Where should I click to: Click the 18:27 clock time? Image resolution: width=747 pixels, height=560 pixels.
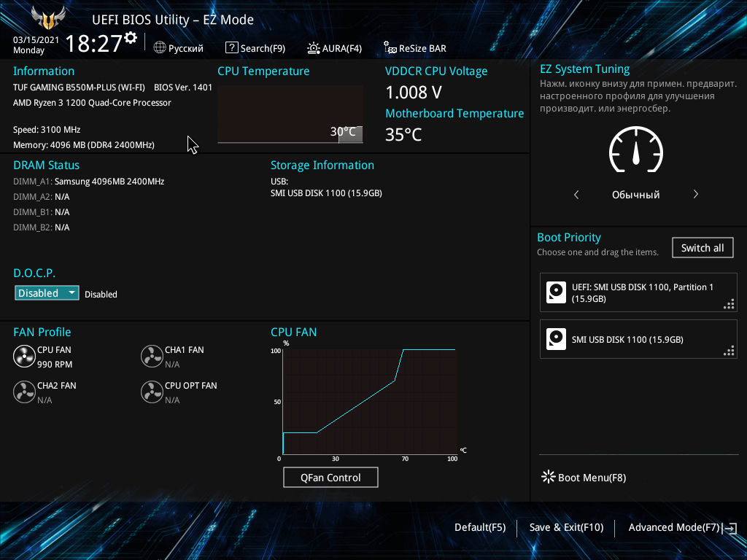[x=93, y=43]
